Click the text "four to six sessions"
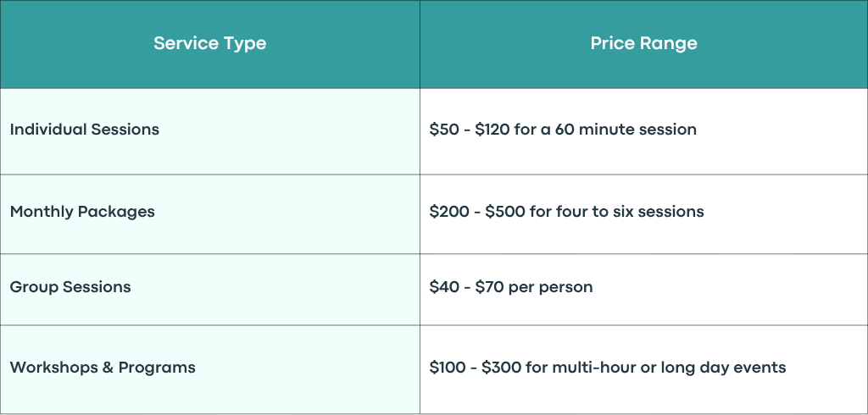868x415 pixels. click(x=630, y=212)
